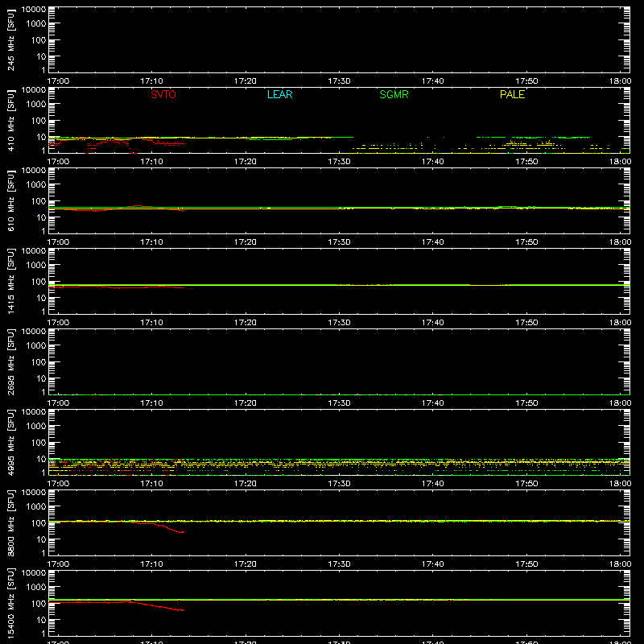Click 17:00 tick label below 245 MHz panel
Viewport: 644px width, 644px height.
point(58,81)
